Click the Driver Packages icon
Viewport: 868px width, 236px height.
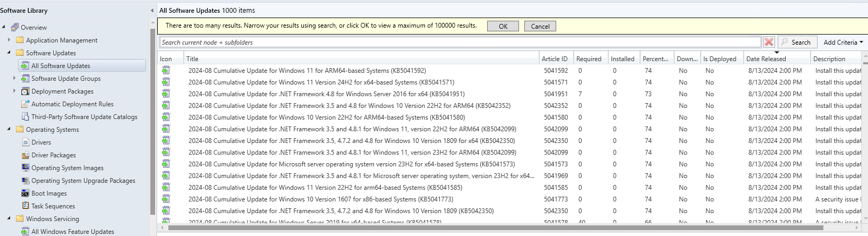pyautogui.click(x=25, y=155)
